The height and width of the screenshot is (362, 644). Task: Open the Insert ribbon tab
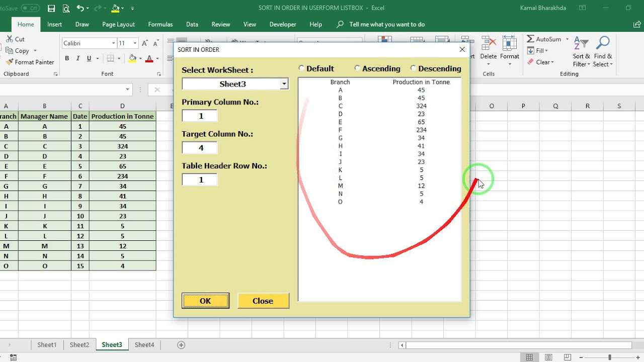pos(55,24)
